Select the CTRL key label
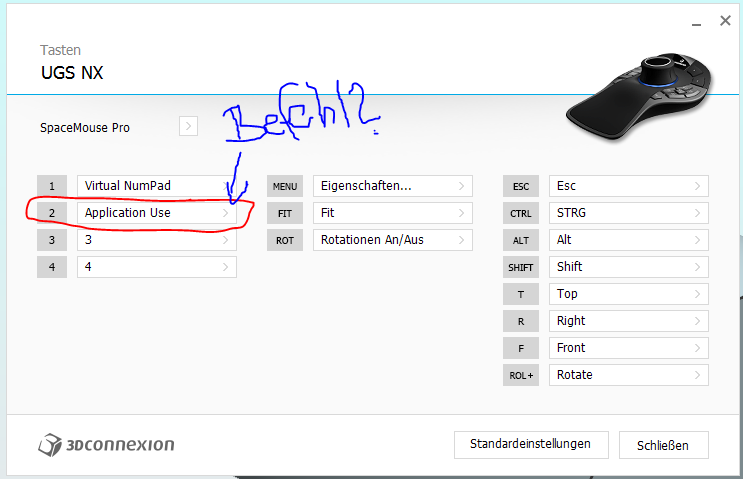The height and width of the screenshot is (479, 743). [521, 213]
